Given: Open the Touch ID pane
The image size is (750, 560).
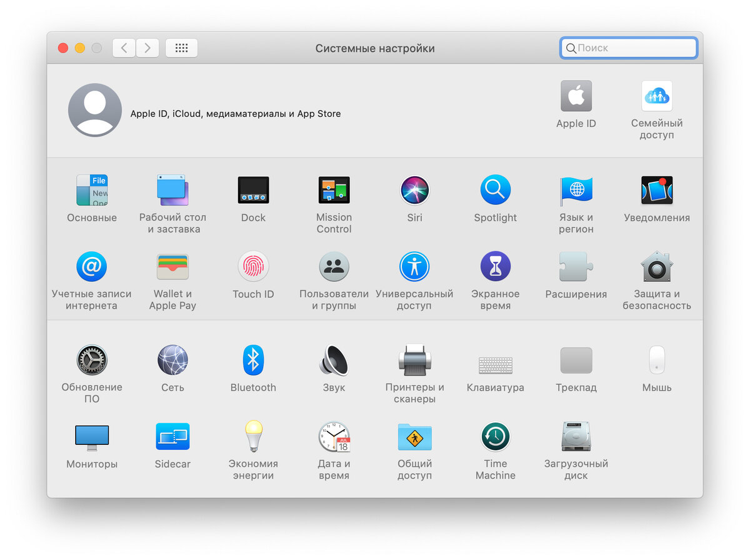Looking at the screenshot, I should [253, 267].
